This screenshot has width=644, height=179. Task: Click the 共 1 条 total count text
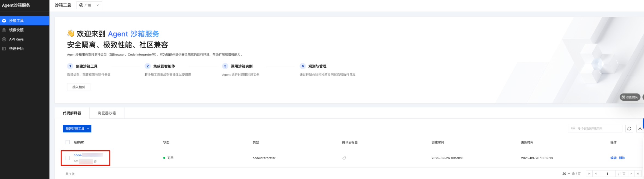(70, 174)
